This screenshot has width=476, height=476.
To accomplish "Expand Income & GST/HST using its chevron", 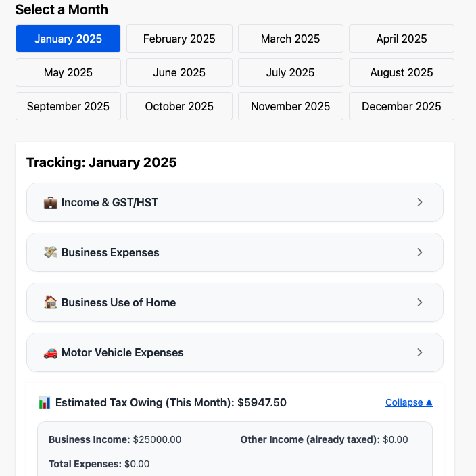I will (419, 202).
